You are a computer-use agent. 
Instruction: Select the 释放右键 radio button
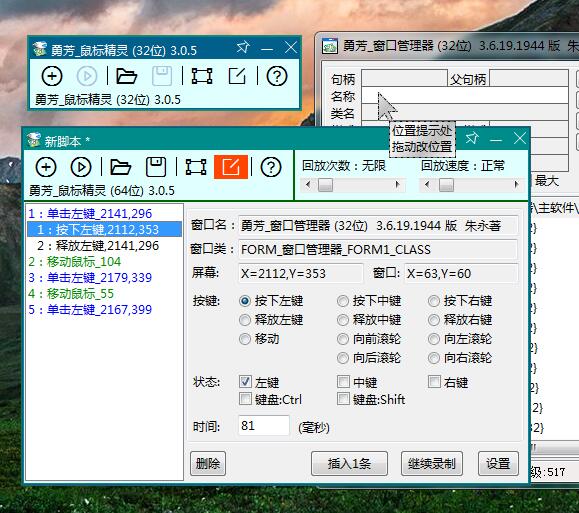pos(434,320)
